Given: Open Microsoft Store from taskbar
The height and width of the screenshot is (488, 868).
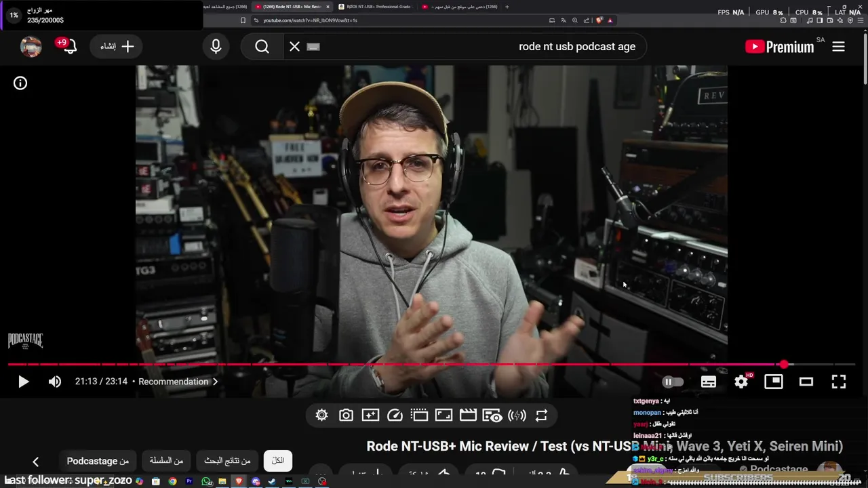Looking at the screenshot, I should click(x=155, y=481).
